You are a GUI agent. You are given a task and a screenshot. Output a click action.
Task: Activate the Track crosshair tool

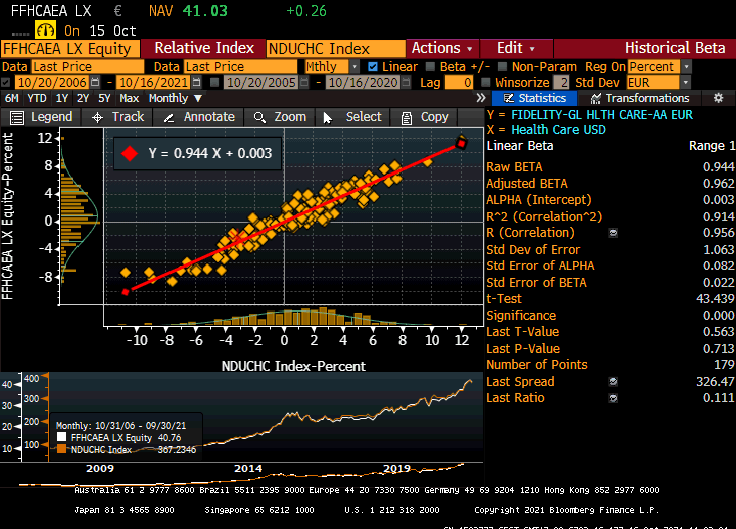(x=118, y=117)
